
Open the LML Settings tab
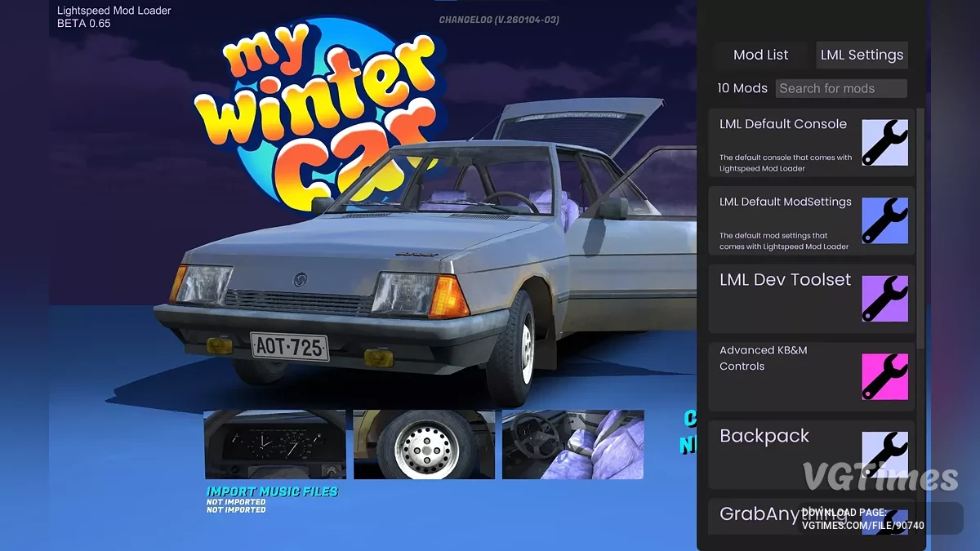point(862,55)
